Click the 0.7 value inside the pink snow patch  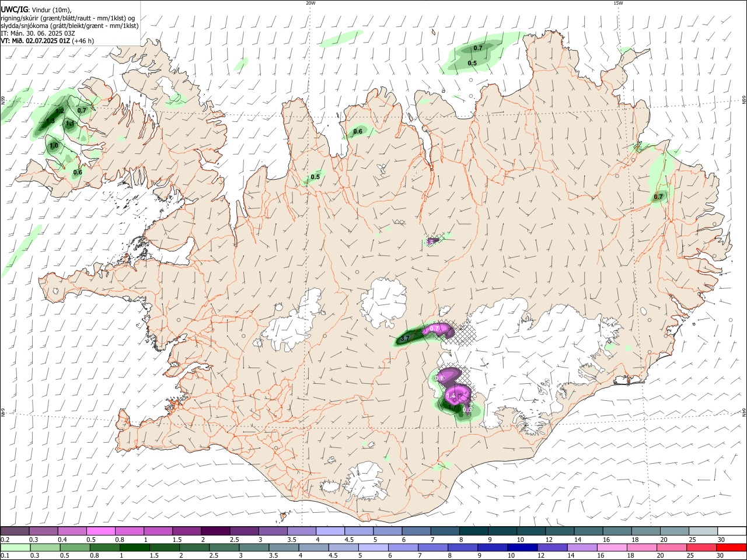click(x=435, y=329)
